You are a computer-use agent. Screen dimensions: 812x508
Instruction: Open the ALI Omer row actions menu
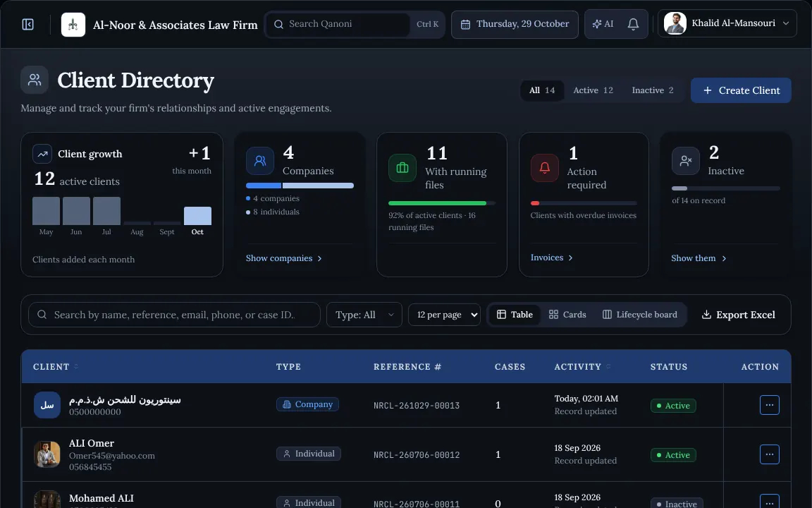pyautogui.click(x=770, y=454)
